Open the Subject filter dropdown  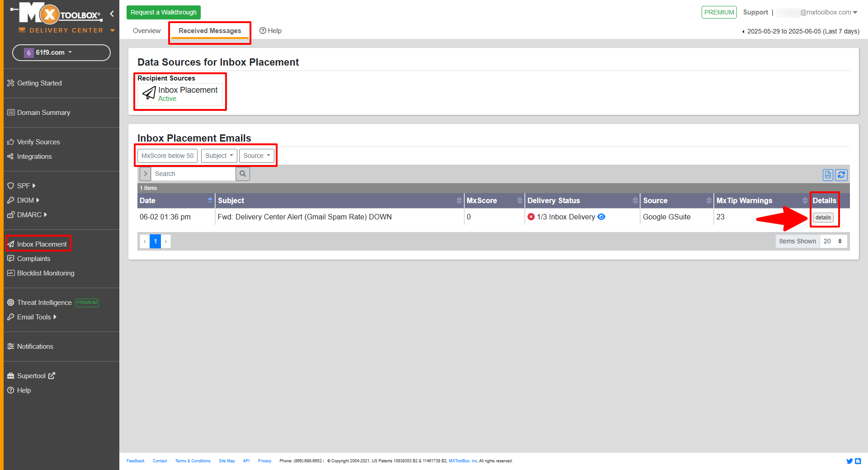coord(219,156)
